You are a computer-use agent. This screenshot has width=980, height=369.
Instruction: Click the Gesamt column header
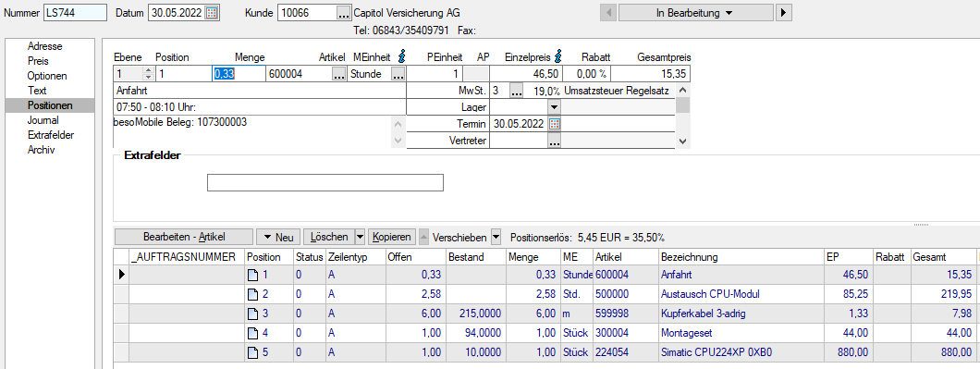pyautogui.click(x=943, y=256)
